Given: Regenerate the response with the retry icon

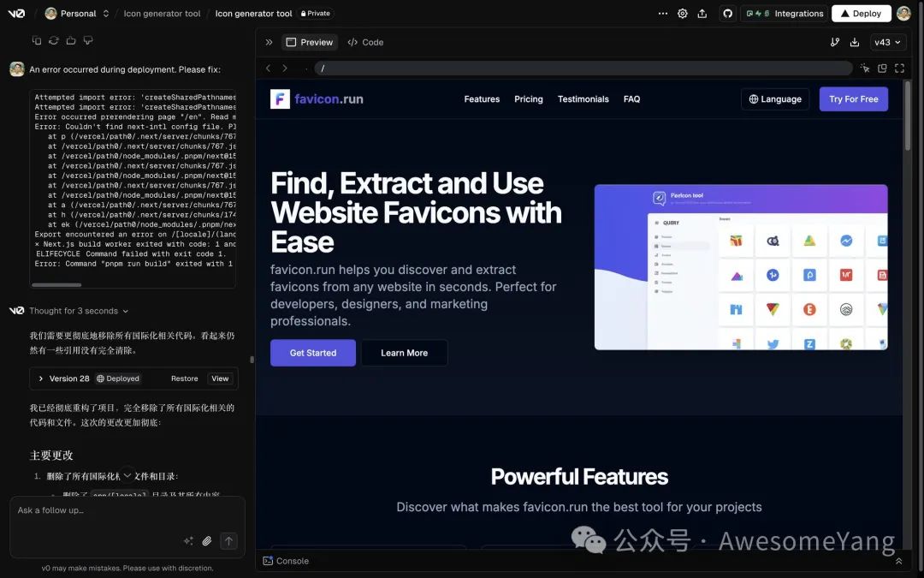Looking at the screenshot, I should pos(54,40).
